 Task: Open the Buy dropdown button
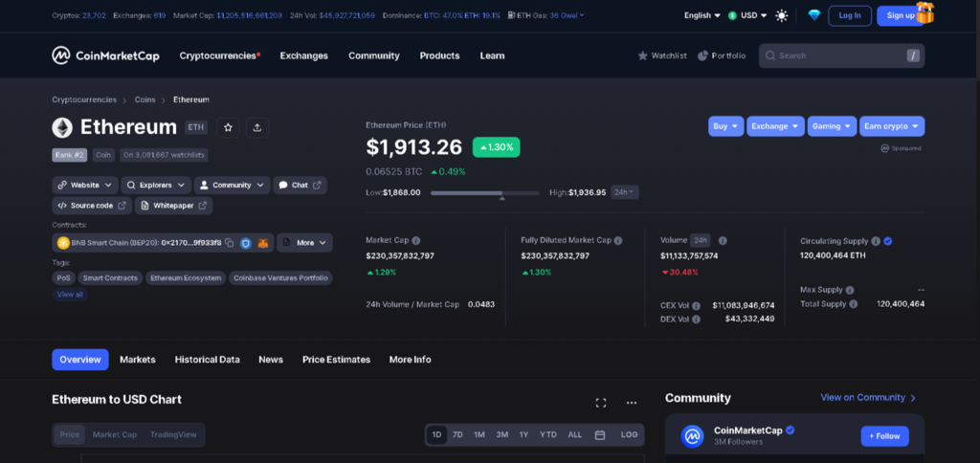(x=725, y=126)
